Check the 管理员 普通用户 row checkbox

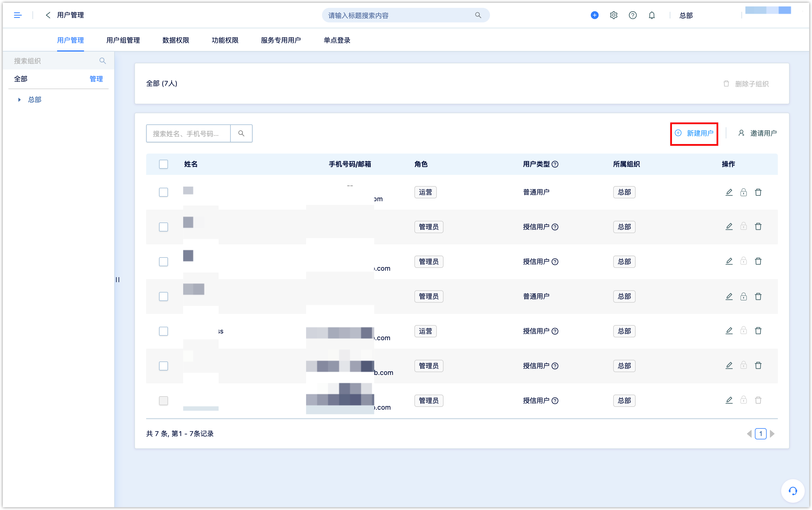coord(164,296)
